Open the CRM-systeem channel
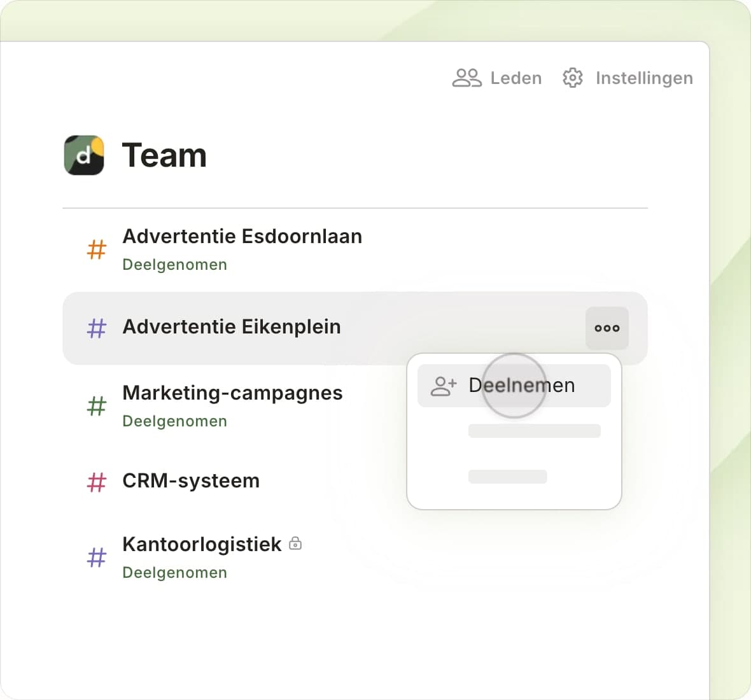The image size is (751, 700). coord(191,481)
